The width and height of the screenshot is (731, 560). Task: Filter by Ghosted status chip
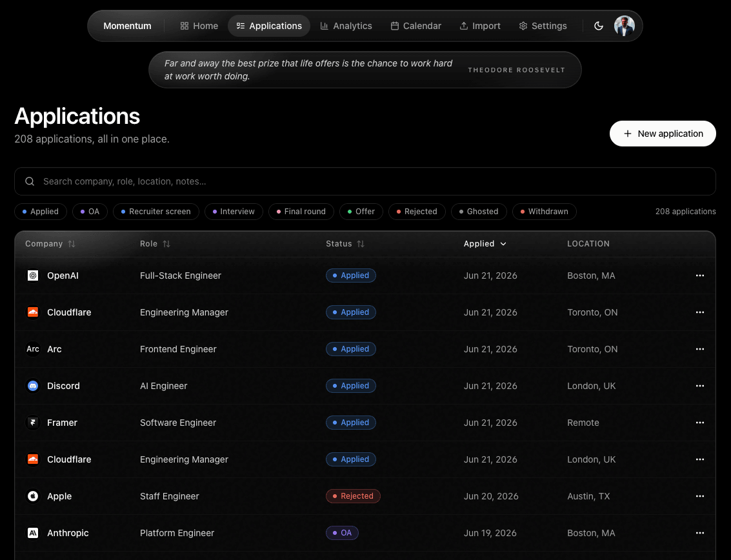[x=479, y=212]
